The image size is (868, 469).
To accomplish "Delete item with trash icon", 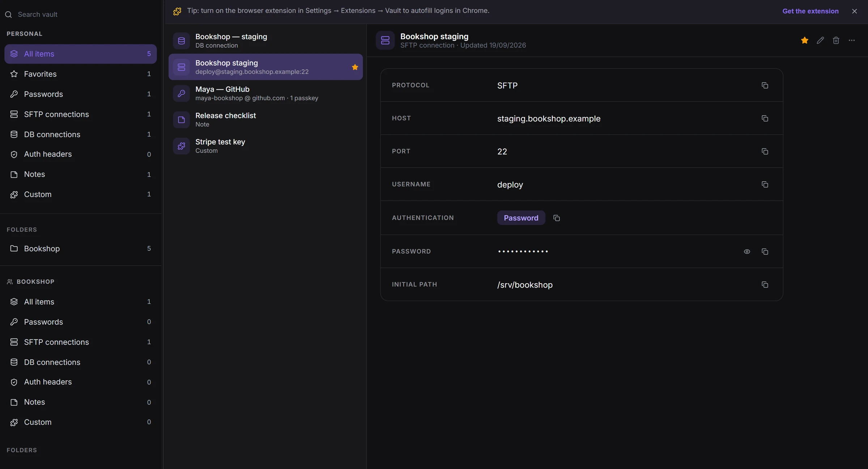I will coord(836,40).
